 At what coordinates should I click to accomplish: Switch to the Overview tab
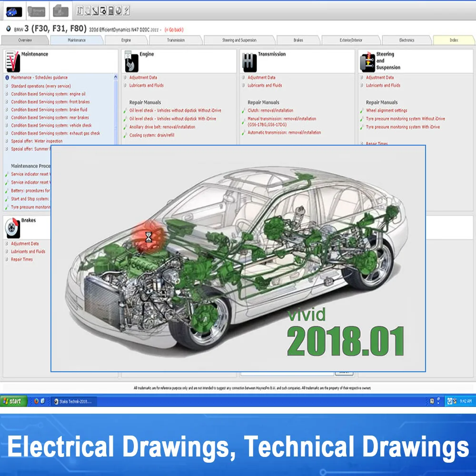click(25, 40)
